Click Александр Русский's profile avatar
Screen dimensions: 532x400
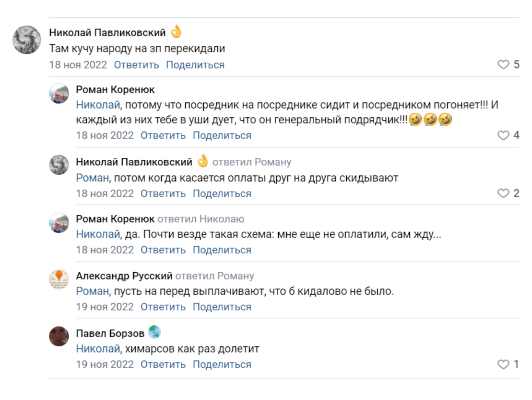point(59,279)
